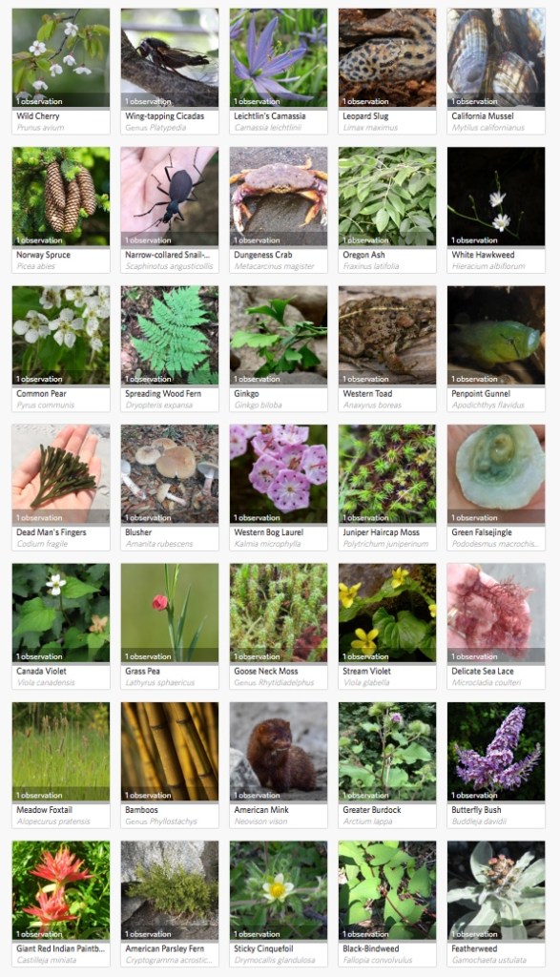This screenshot has width=560, height=977.
Task: Click the Grass Pea name link
Action: coord(143,672)
